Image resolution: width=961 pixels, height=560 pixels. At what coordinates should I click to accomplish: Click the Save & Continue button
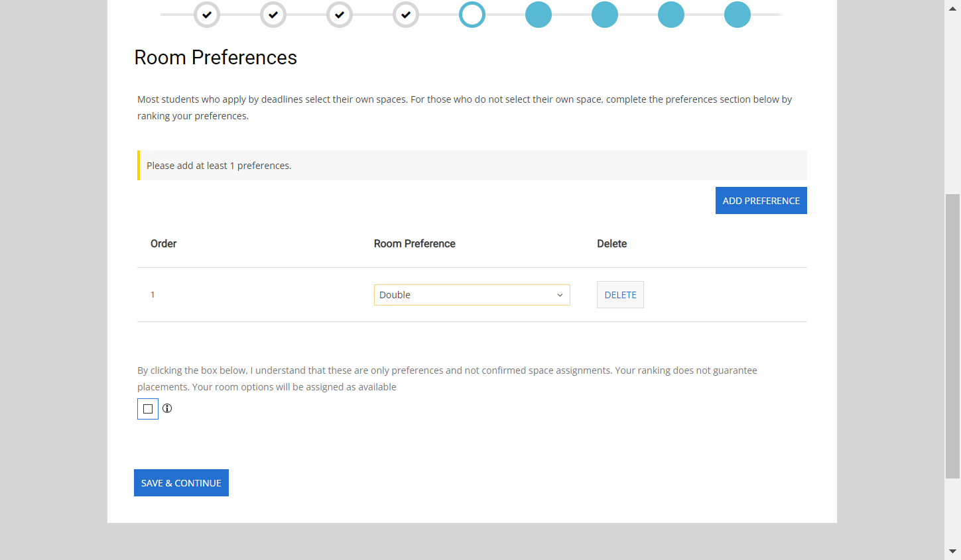181,483
